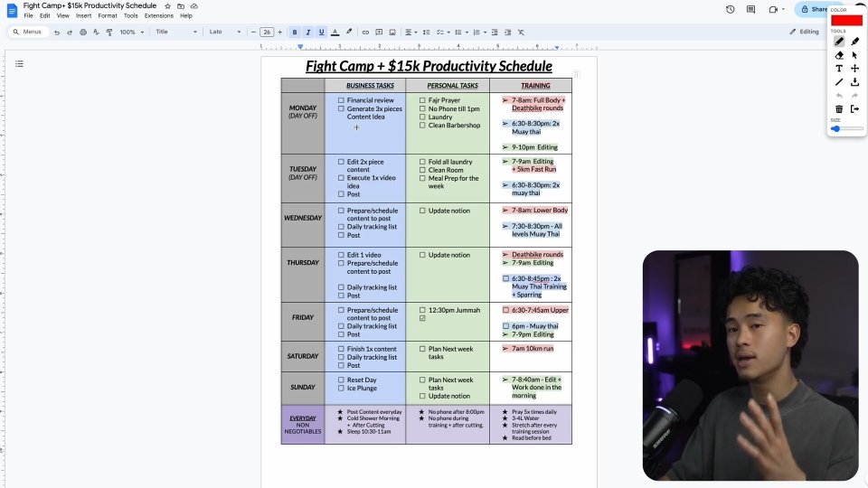Open the Extensions menu
The height and width of the screenshot is (488, 868).
[158, 15]
